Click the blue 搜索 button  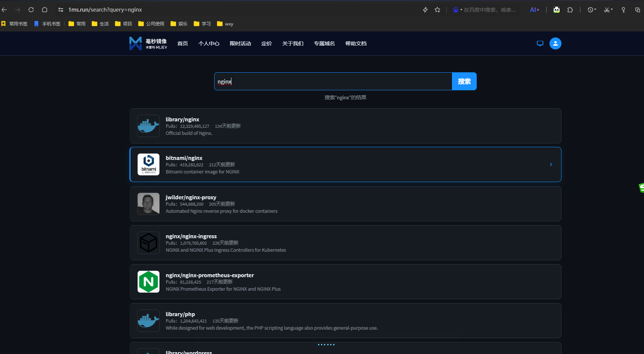coord(464,81)
